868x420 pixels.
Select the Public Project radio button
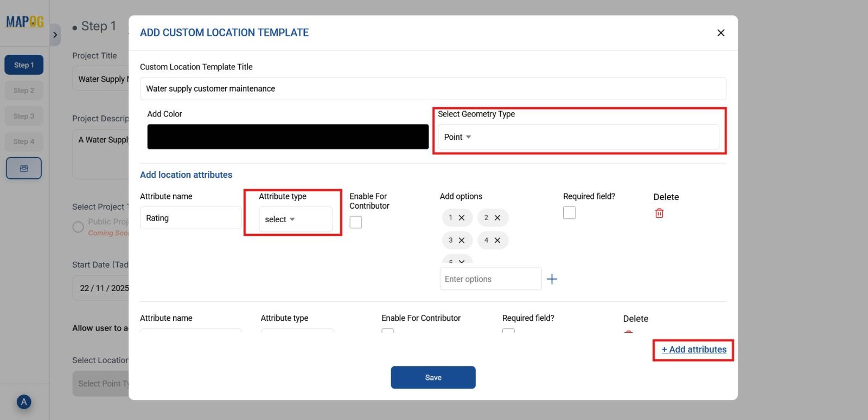(x=78, y=227)
